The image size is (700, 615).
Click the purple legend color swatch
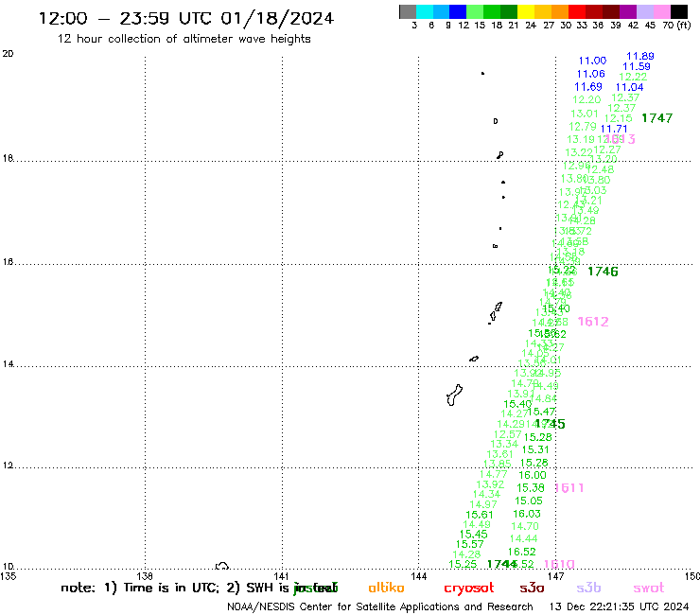pos(628,11)
